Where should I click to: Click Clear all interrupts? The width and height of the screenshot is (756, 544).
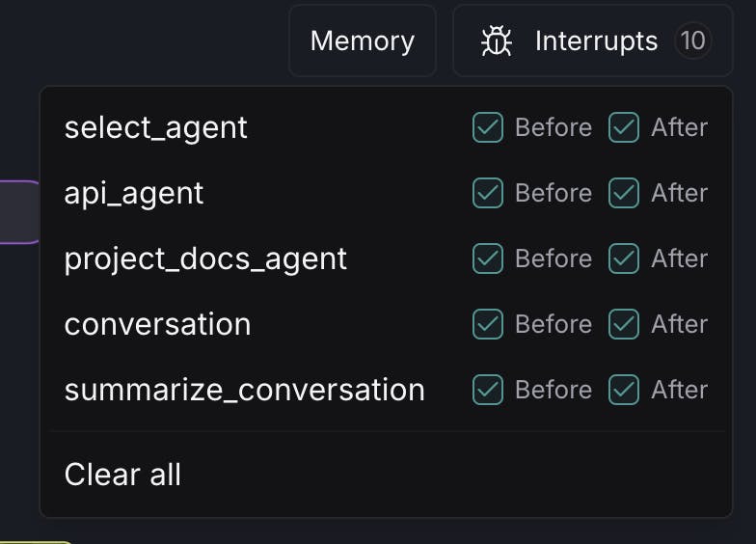click(x=122, y=475)
